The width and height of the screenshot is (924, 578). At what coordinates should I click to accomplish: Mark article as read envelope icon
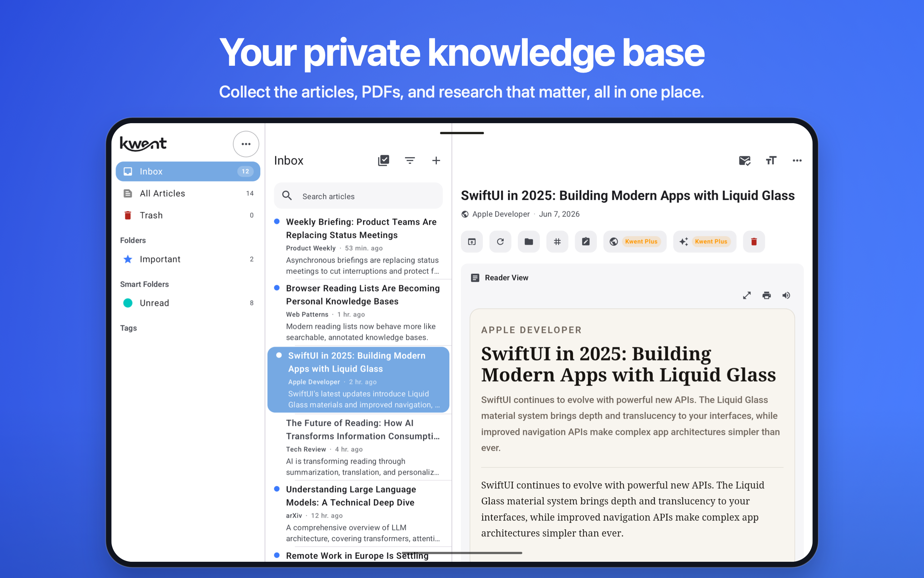click(x=745, y=160)
